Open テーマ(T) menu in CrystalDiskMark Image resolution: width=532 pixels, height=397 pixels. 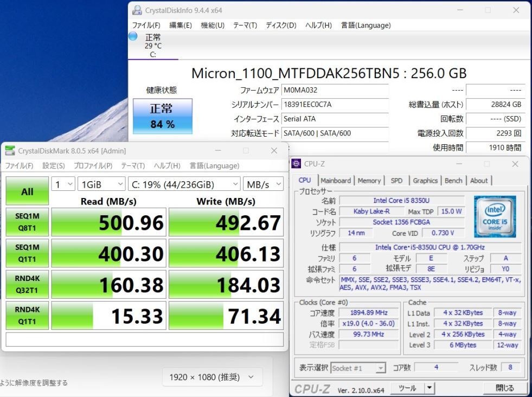(x=133, y=165)
